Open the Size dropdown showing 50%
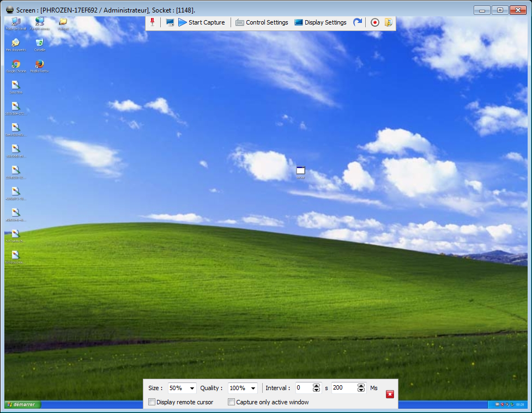The width and height of the screenshot is (532, 413). 182,388
